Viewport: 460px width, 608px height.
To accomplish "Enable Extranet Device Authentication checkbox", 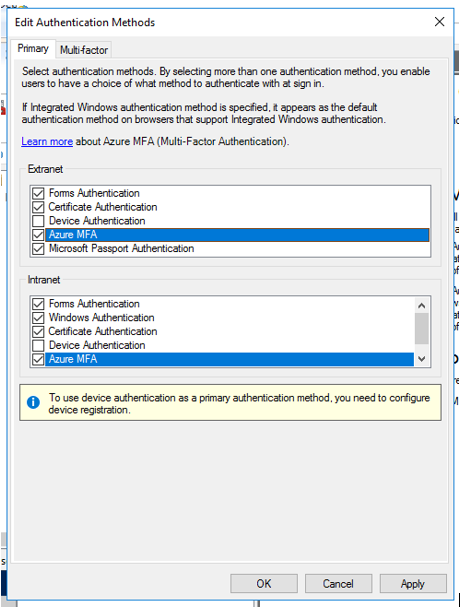I will pos(38,221).
